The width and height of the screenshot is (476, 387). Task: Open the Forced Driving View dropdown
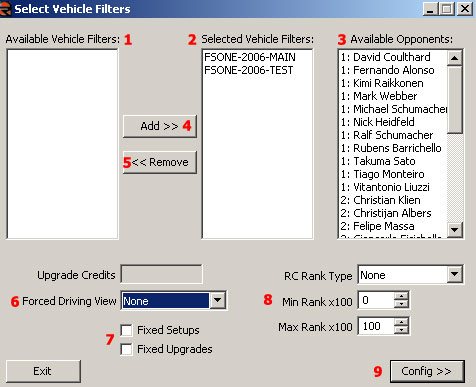(x=218, y=300)
